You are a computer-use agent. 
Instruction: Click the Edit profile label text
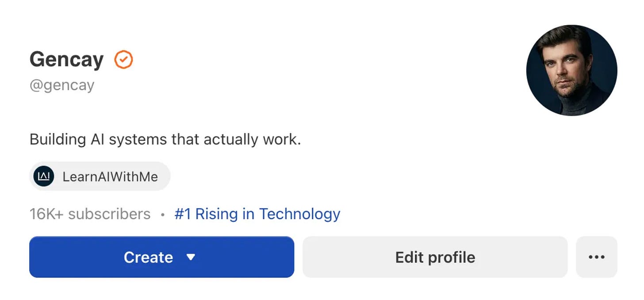(435, 258)
